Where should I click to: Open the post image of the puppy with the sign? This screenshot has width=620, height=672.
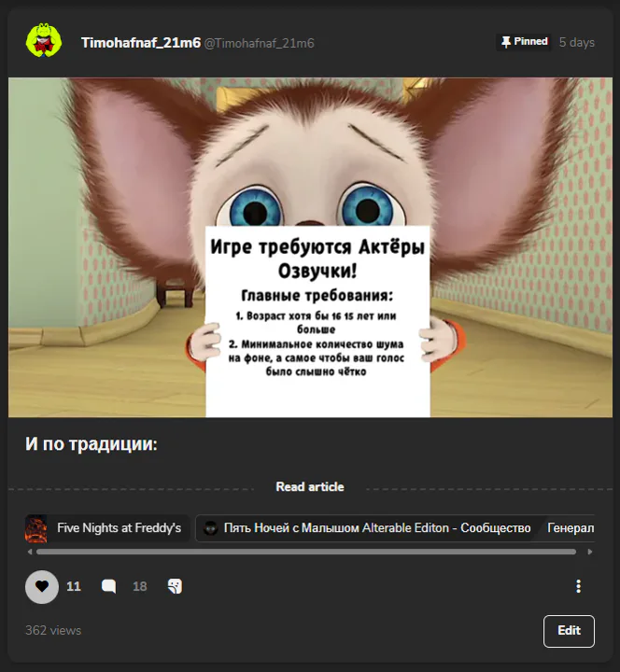pyautogui.click(x=310, y=247)
